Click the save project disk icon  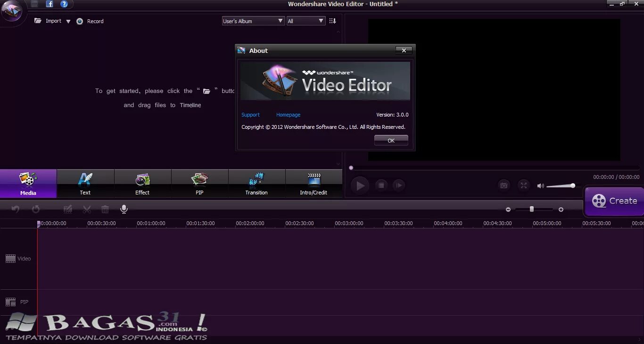pyautogui.click(x=34, y=4)
